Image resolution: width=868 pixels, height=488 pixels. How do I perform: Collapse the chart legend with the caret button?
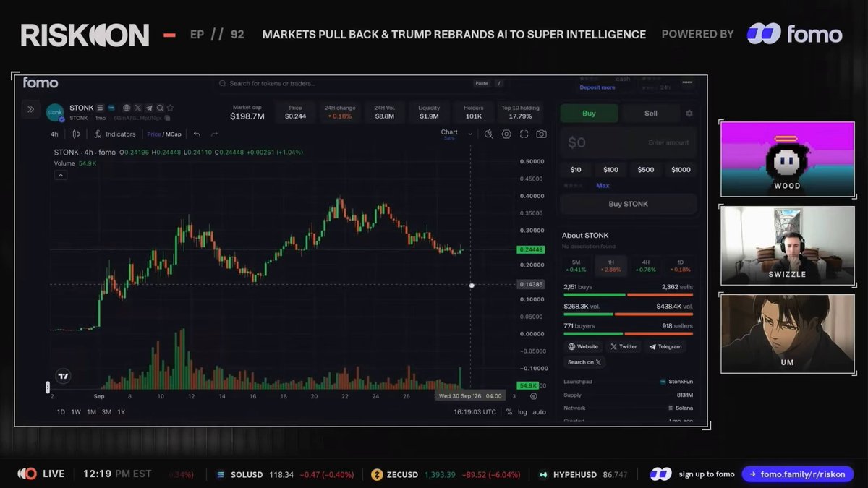[x=61, y=175]
